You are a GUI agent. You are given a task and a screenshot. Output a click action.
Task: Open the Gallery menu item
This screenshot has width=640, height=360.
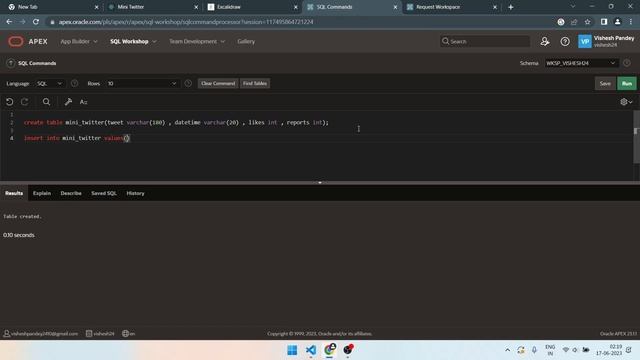pos(246,41)
